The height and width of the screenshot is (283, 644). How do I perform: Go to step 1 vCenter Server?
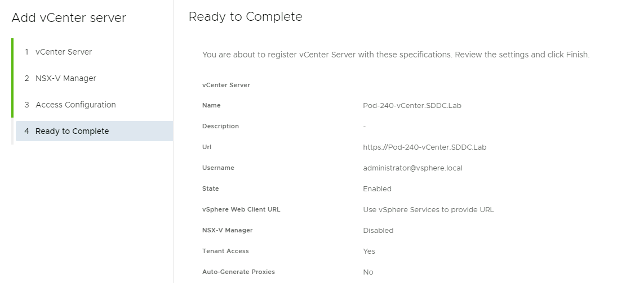63,52
